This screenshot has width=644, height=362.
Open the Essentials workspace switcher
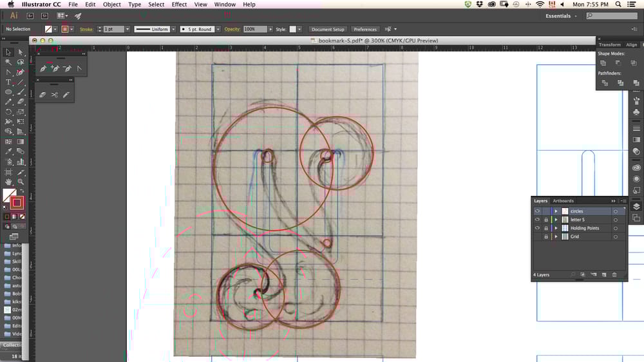(561, 16)
